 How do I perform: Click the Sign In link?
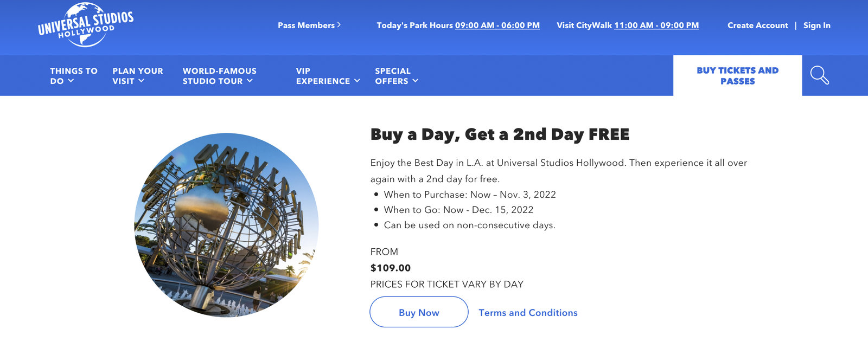pos(817,25)
